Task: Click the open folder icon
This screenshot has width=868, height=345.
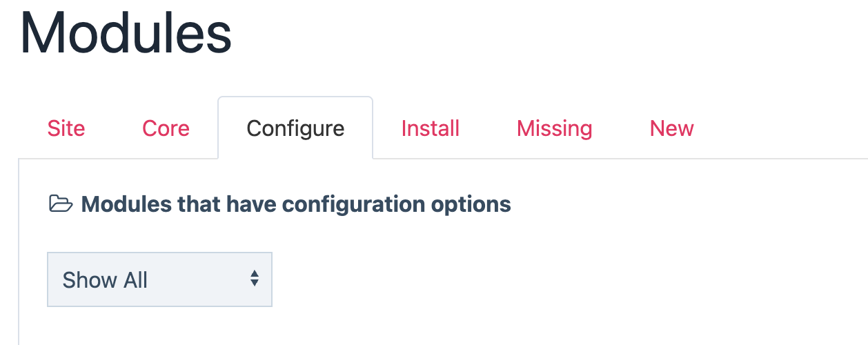Action: tap(61, 204)
